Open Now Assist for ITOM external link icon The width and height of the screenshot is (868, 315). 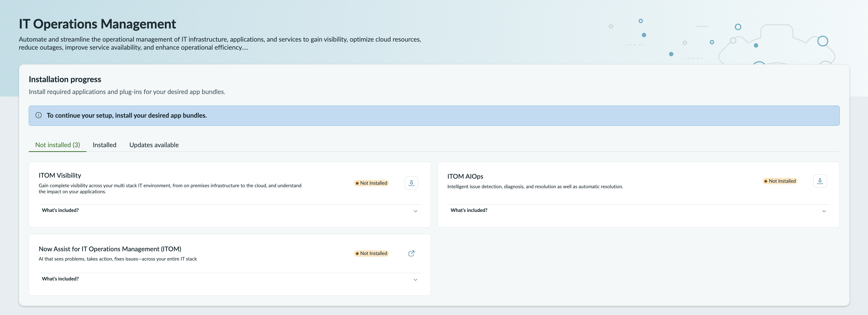(411, 253)
